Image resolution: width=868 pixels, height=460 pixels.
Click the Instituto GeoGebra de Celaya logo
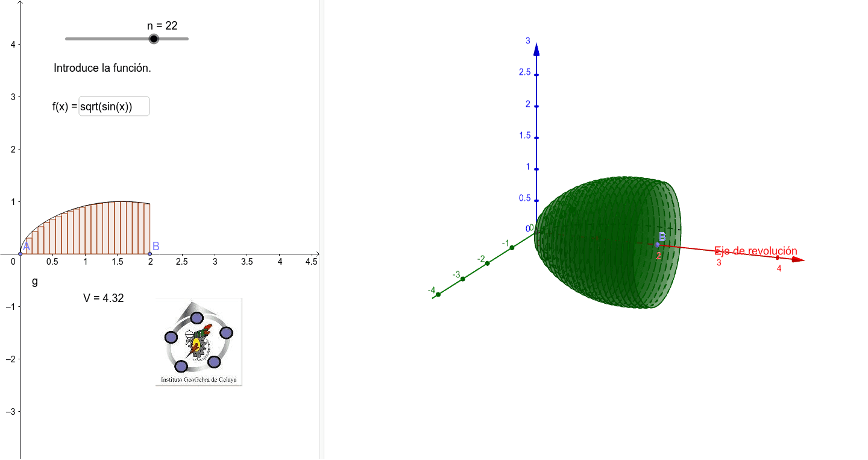(199, 341)
